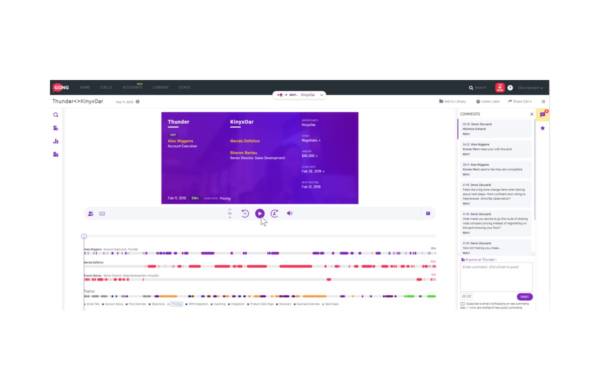Open the third navbar item with badge
Viewport: 600px width, 390px height.
[x=132, y=87]
